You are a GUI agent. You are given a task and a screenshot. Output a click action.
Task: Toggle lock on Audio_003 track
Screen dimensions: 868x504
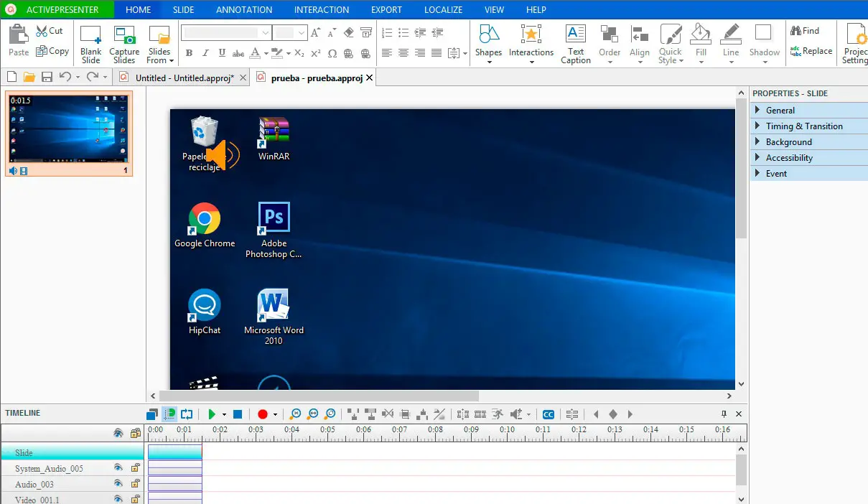(x=135, y=484)
